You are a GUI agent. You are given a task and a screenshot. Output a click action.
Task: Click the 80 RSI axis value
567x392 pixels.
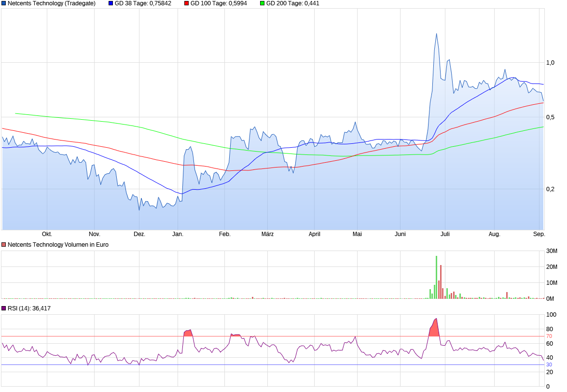coord(550,329)
